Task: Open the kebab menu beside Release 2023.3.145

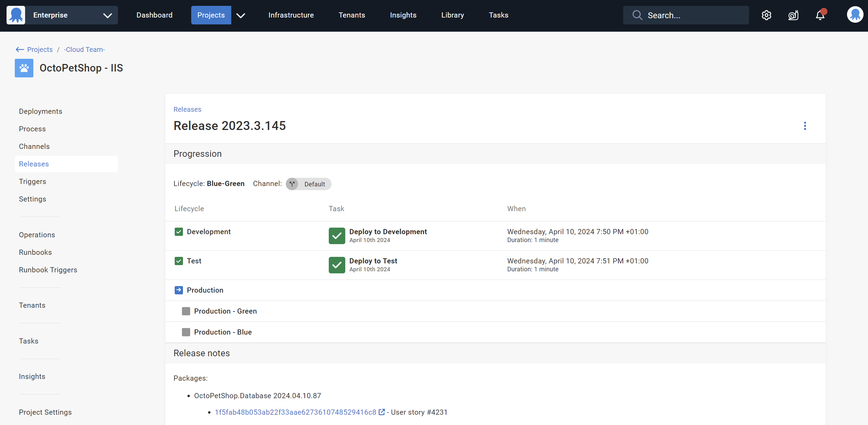Action: [805, 126]
